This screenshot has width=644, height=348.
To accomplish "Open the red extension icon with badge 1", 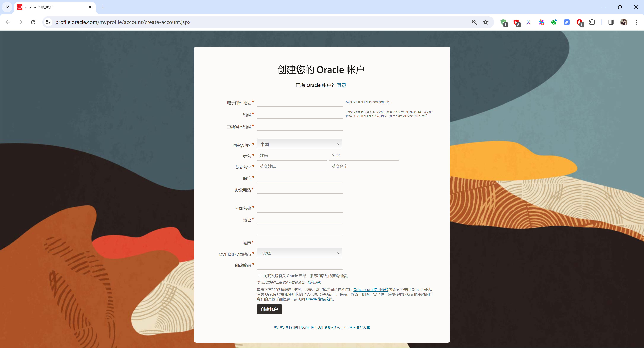I will (x=580, y=23).
